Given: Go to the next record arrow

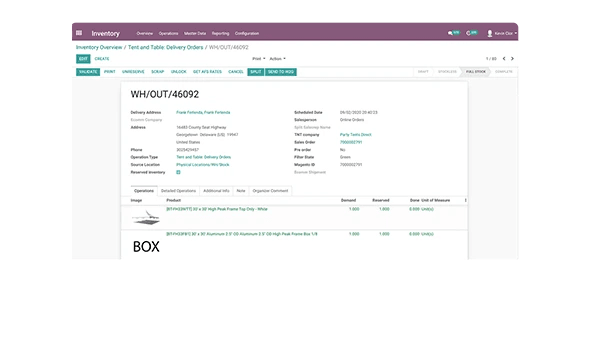Looking at the screenshot, I should click(512, 59).
